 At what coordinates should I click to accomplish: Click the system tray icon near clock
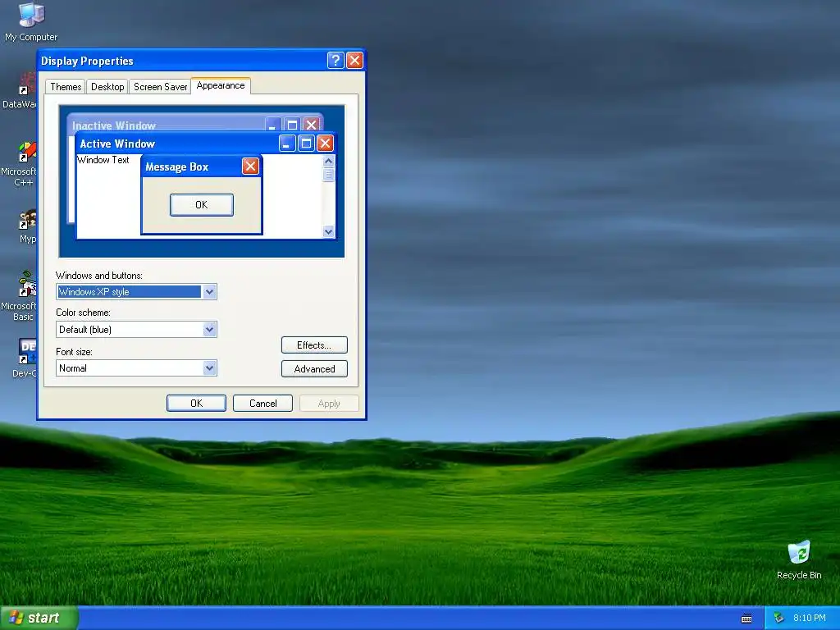pos(779,618)
